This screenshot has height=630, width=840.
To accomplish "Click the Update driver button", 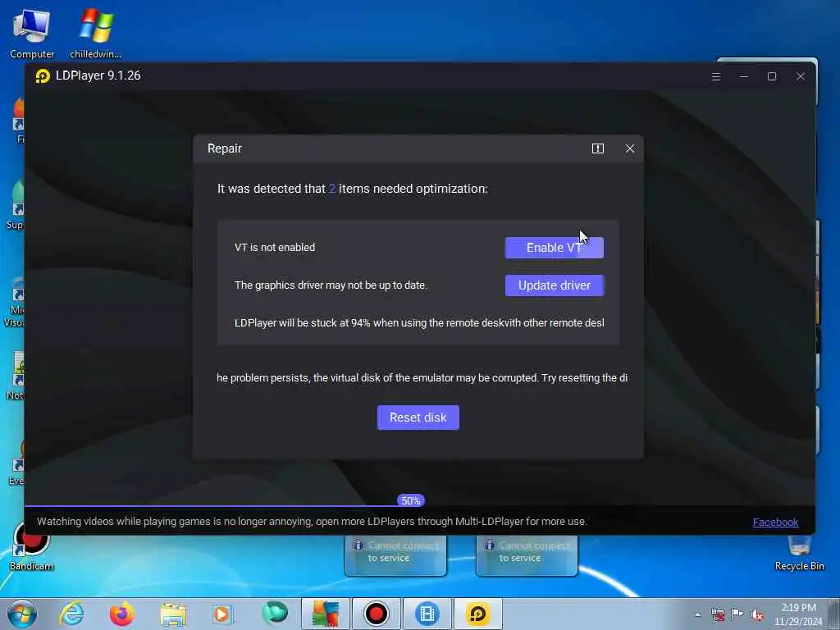I will click(x=554, y=285).
